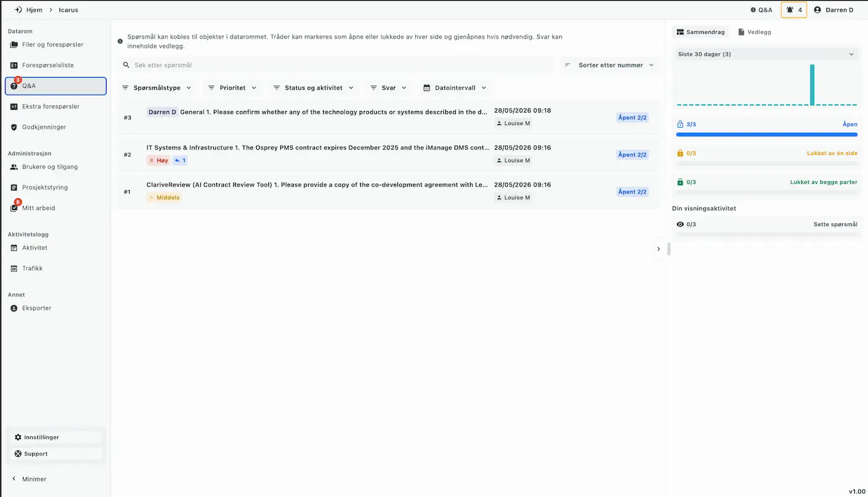Click the green lock icon beside 0/3
Viewport: 868px width, 497px height.
[680, 182]
